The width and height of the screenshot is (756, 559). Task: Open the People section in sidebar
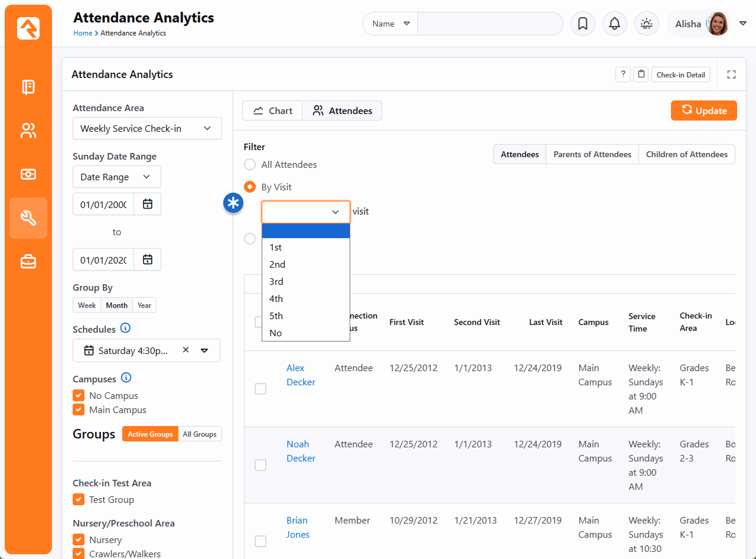coord(28,131)
